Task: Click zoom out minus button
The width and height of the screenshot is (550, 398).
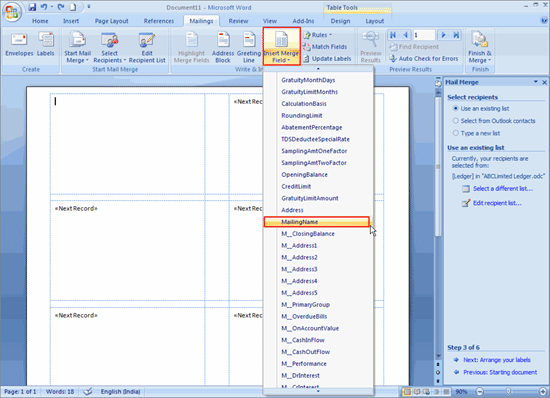Action: [479, 391]
